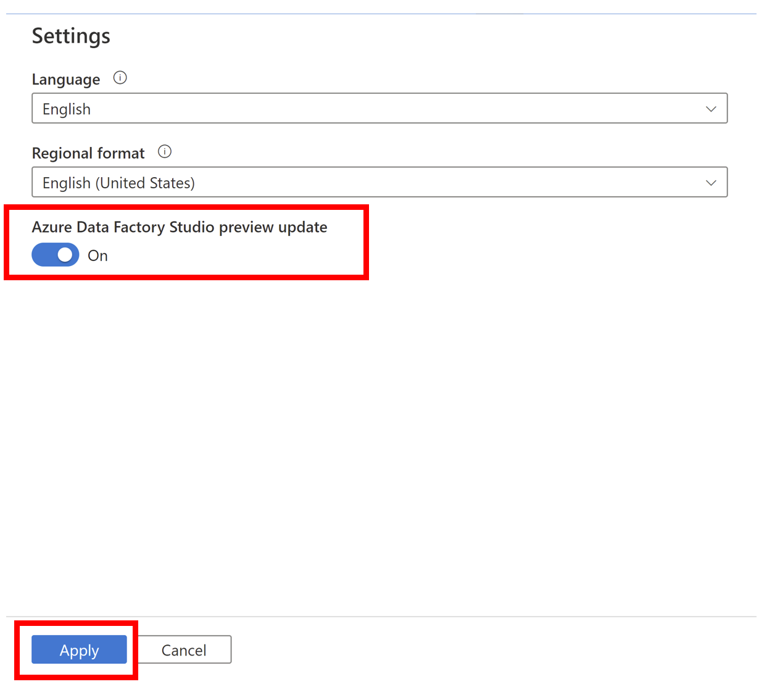Screen dimensions: 759x700
Task: Click the "English" selected language value
Action: tap(67, 109)
